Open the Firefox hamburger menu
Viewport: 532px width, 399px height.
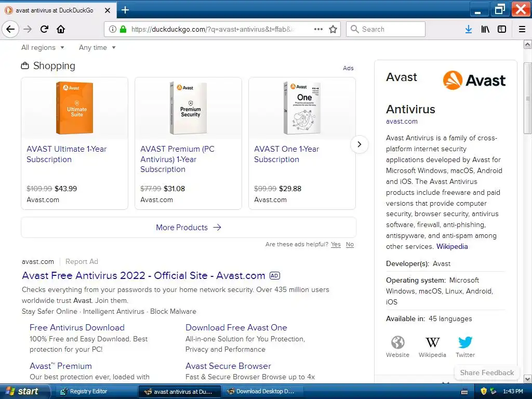(522, 29)
